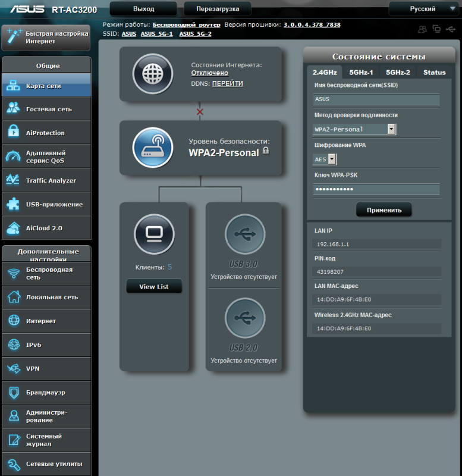Click the IPv6 globe icon

point(14,345)
